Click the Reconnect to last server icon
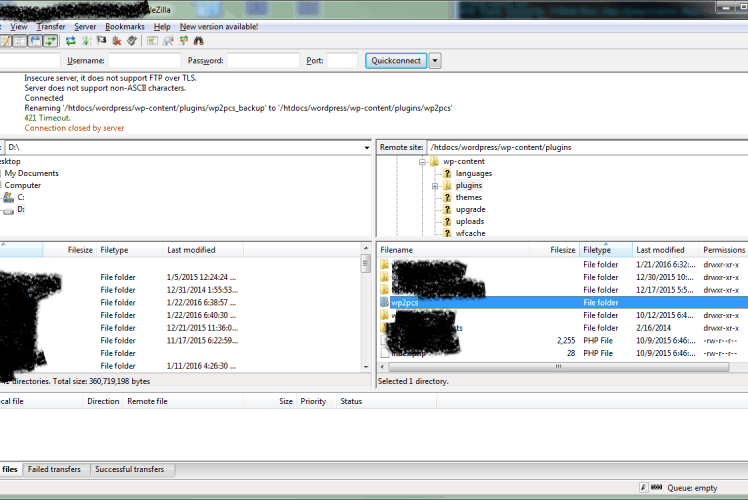Screen dimensions: 748x500 click(x=131, y=41)
